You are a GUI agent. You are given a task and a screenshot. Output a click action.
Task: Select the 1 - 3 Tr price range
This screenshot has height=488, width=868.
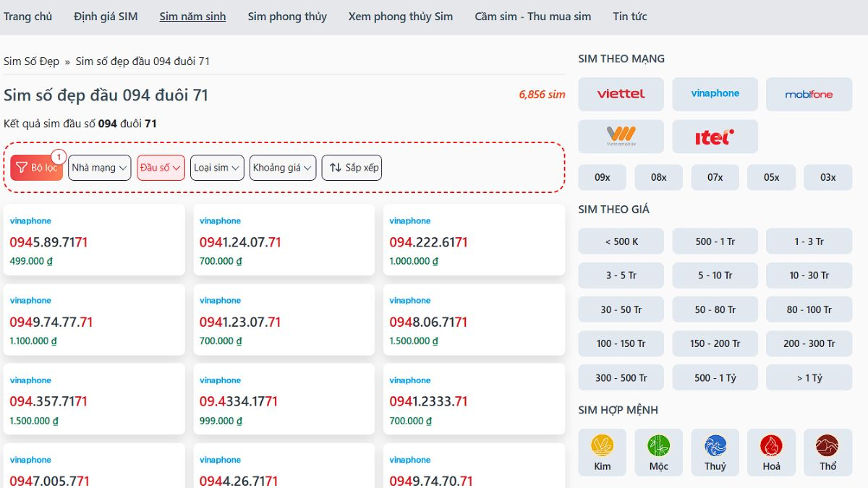coord(809,241)
